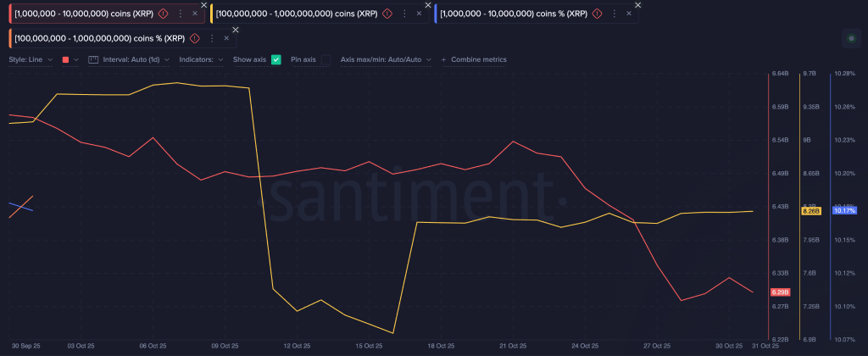The image size is (868, 356).
Task: Uncheck the Show axis checkbox
Action: point(275,60)
